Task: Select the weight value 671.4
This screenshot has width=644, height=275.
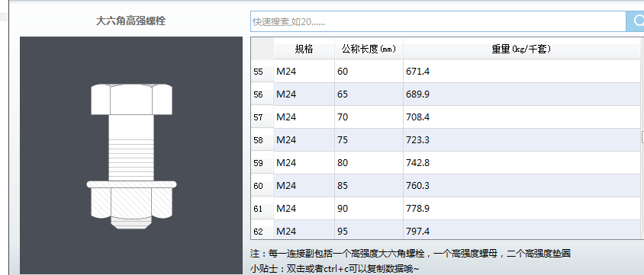Action: click(x=522, y=72)
